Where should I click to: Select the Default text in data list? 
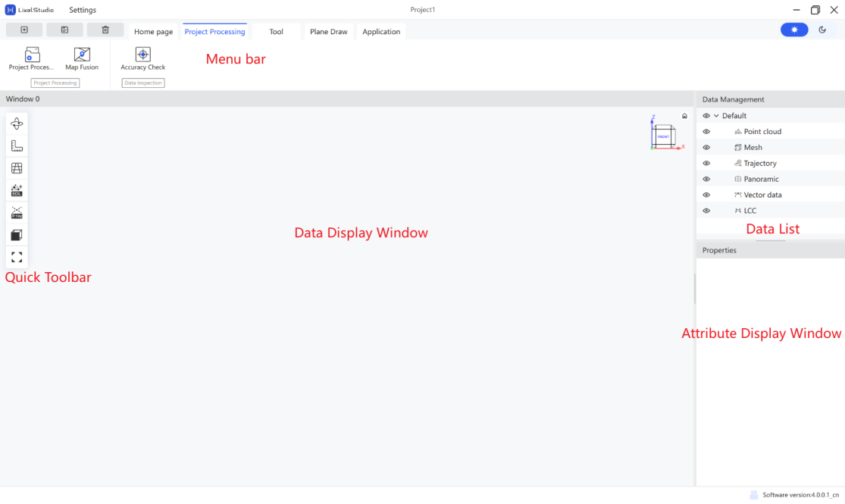pos(734,116)
